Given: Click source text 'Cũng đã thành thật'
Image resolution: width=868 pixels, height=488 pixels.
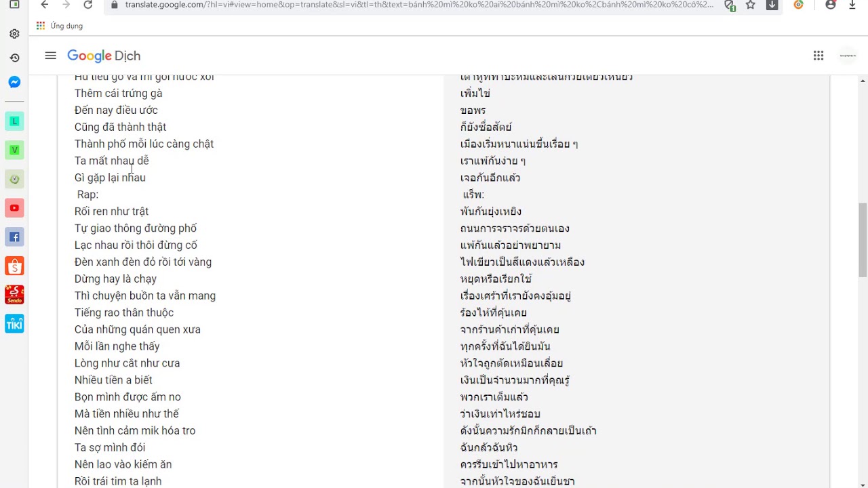Looking at the screenshot, I should [120, 127].
